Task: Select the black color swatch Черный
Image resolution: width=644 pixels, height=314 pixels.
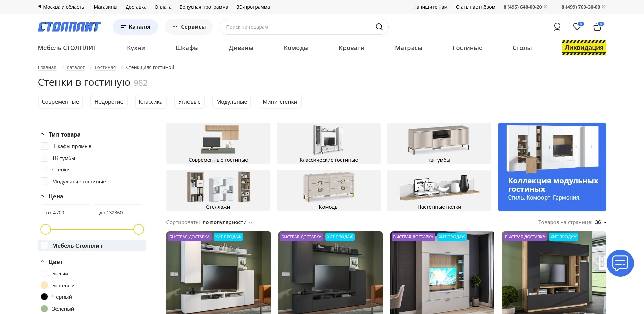Action: pos(44,297)
